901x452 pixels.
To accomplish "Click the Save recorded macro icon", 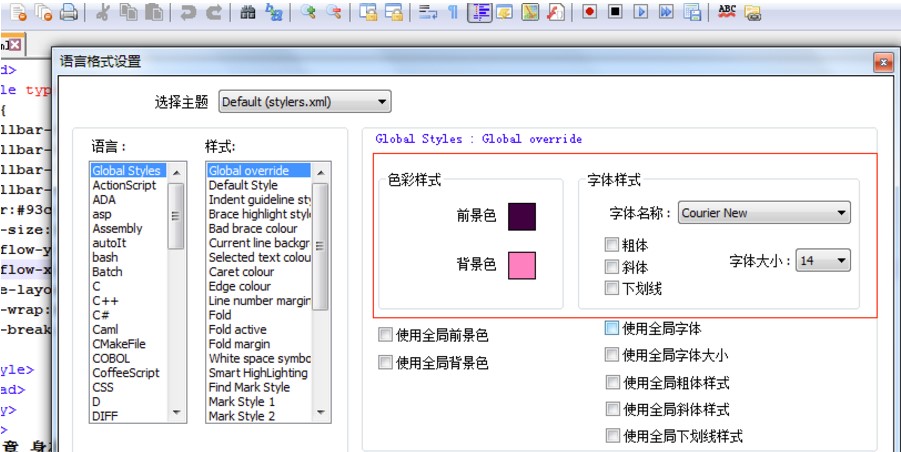I will 692,12.
